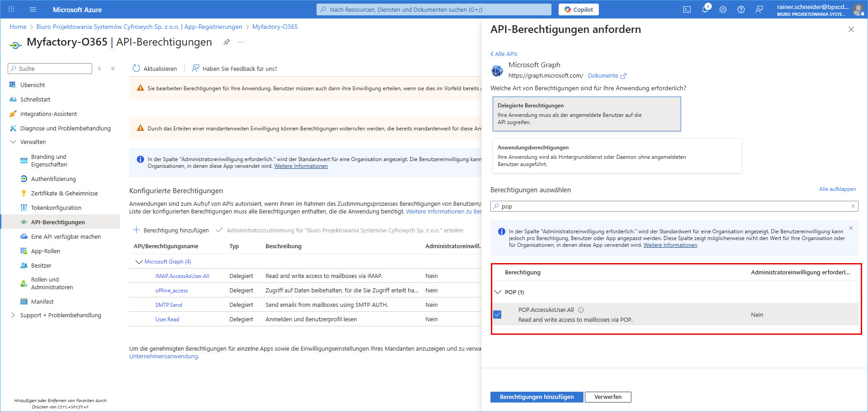Open the Azure apps grid launcher
Screen dimensions: 868x412
[x=11, y=9]
